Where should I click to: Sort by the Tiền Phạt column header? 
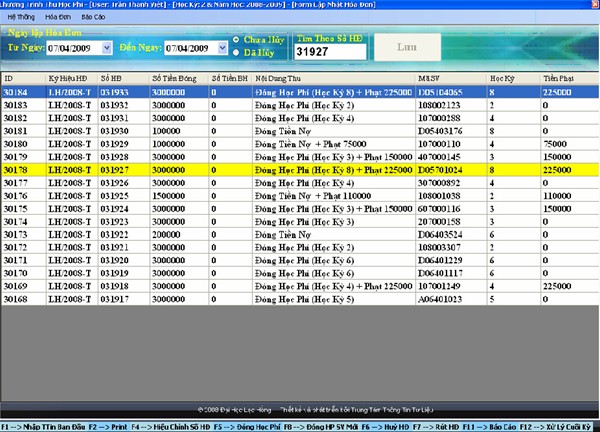pos(558,77)
